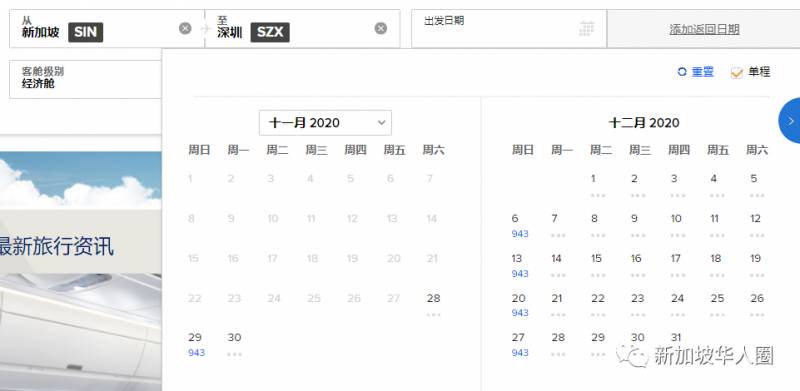
Task: Select December 16 in the calendar
Action: click(637, 265)
